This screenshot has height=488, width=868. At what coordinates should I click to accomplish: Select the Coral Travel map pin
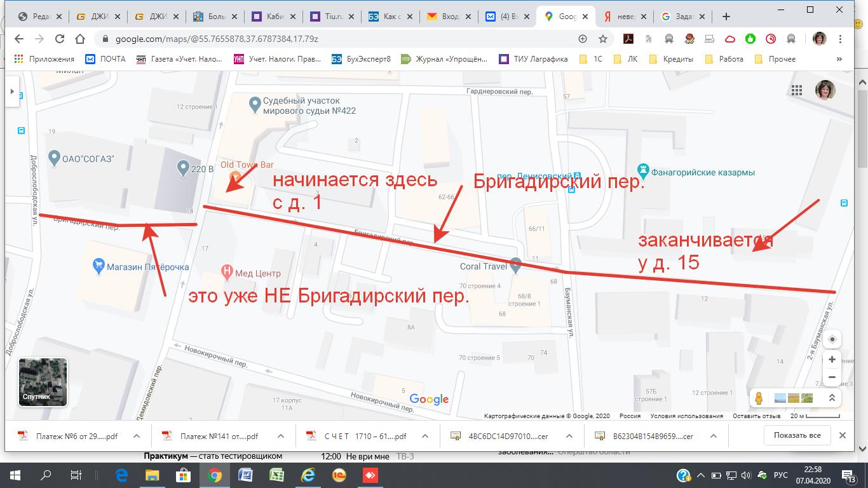click(x=516, y=264)
